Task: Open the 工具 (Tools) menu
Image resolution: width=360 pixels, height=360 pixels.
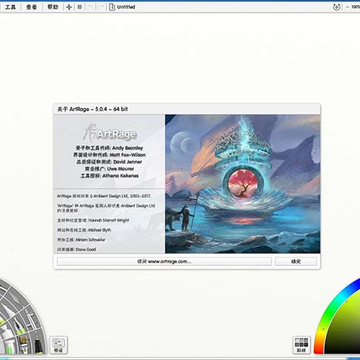Action: click(10, 7)
